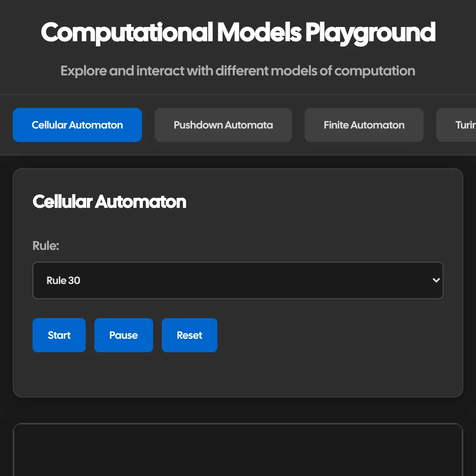
Task: Open the Rule 30 dropdown
Action: 238,280
